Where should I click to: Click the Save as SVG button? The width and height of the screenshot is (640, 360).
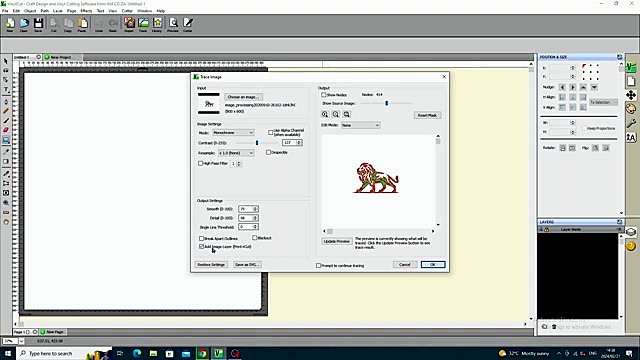click(247, 264)
